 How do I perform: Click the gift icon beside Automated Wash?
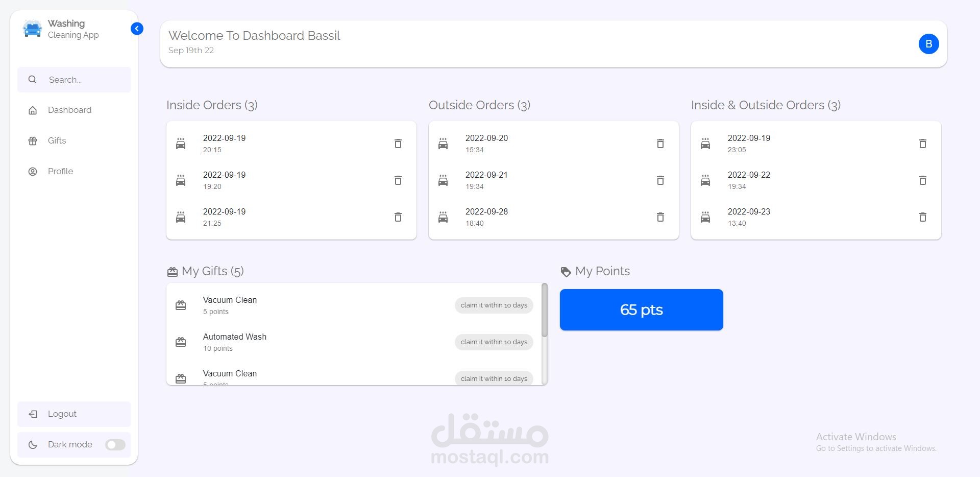181,342
